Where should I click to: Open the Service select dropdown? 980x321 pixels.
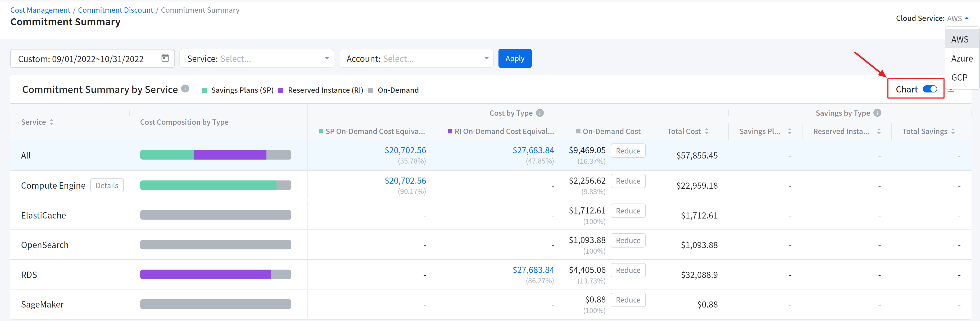point(256,58)
